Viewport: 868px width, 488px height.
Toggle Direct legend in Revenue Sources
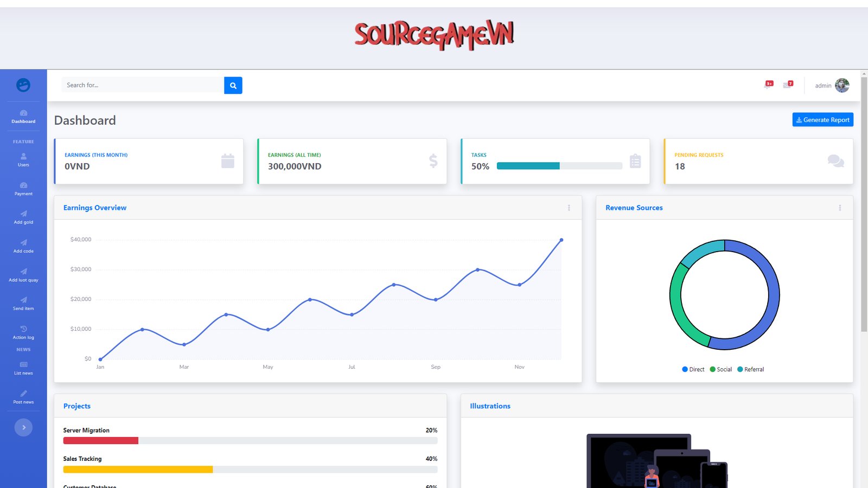point(693,369)
